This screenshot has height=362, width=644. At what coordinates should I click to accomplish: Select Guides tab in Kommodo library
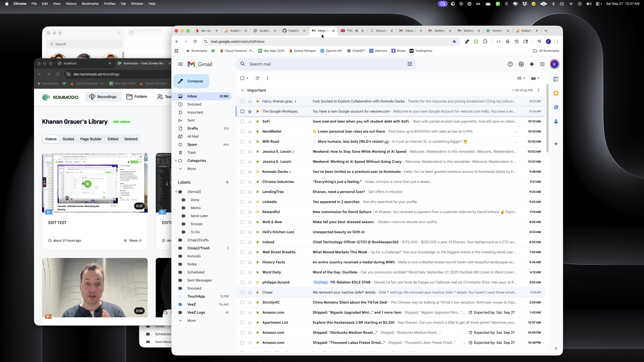pos(68,139)
